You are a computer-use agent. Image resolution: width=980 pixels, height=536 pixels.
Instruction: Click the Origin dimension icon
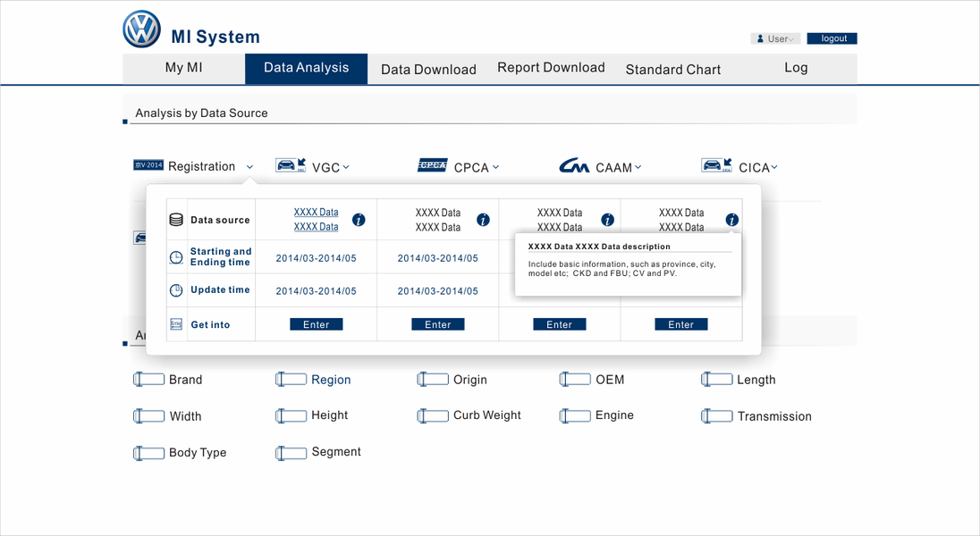[433, 379]
